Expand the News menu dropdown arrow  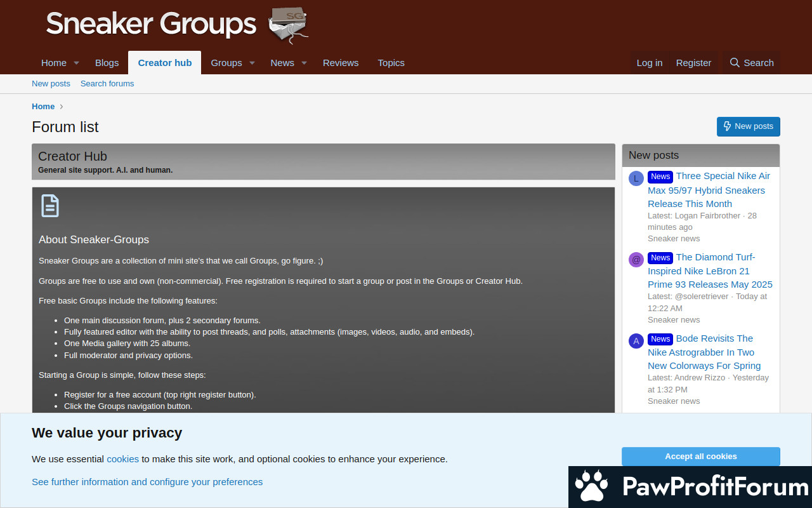click(x=304, y=63)
